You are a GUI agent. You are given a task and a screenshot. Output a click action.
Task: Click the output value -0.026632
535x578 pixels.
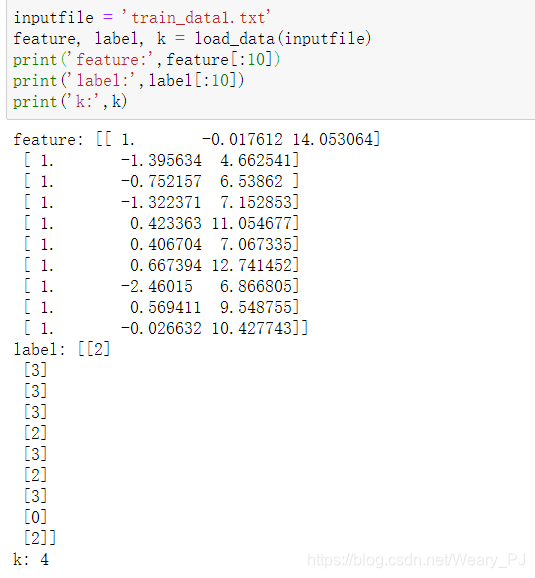click(161, 329)
